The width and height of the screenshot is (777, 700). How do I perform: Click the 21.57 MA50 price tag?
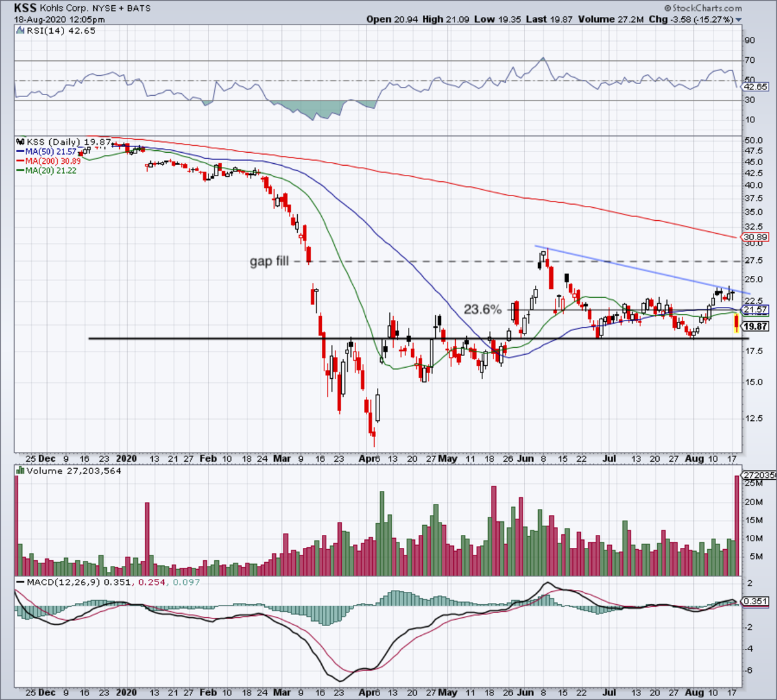[756, 310]
